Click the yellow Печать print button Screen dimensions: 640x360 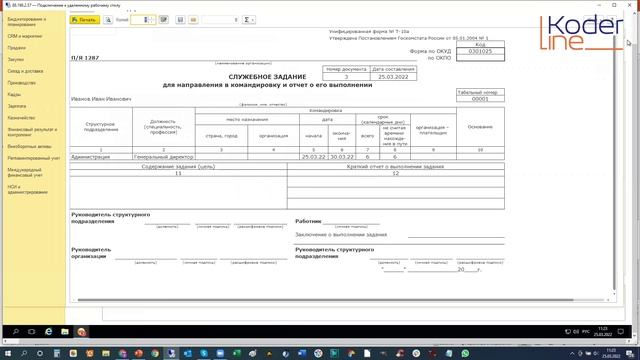pyautogui.click(x=84, y=20)
